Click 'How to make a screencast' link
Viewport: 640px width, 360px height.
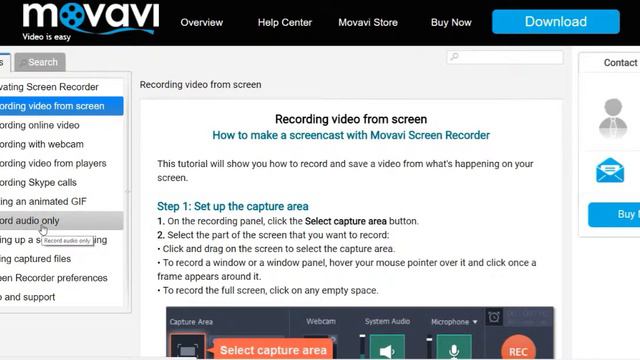(x=351, y=136)
